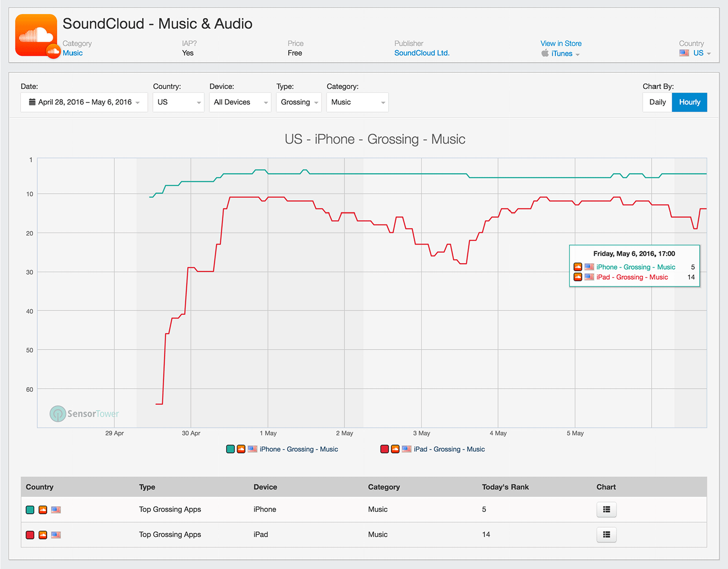
Task: Open the Music category link
Action: tap(73, 53)
